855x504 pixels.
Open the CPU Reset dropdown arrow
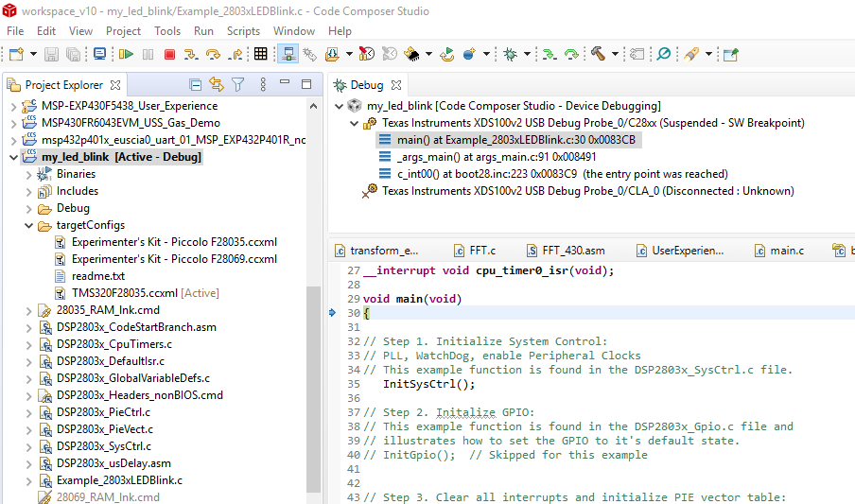tap(428, 54)
